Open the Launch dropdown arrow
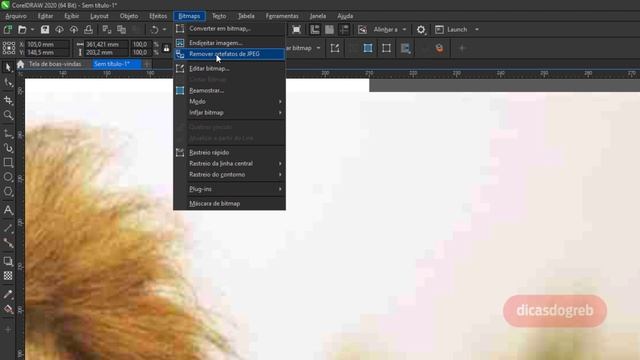The width and height of the screenshot is (640, 360). click(477, 29)
